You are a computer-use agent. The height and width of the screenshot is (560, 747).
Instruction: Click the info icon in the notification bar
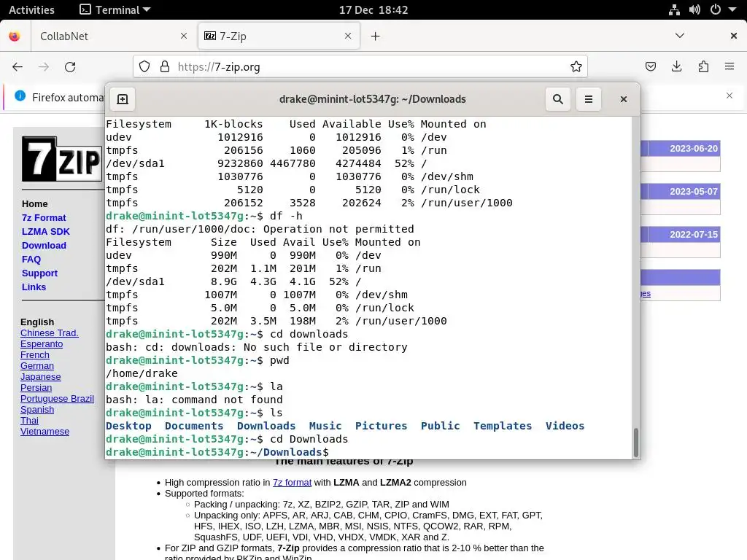click(20, 96)
